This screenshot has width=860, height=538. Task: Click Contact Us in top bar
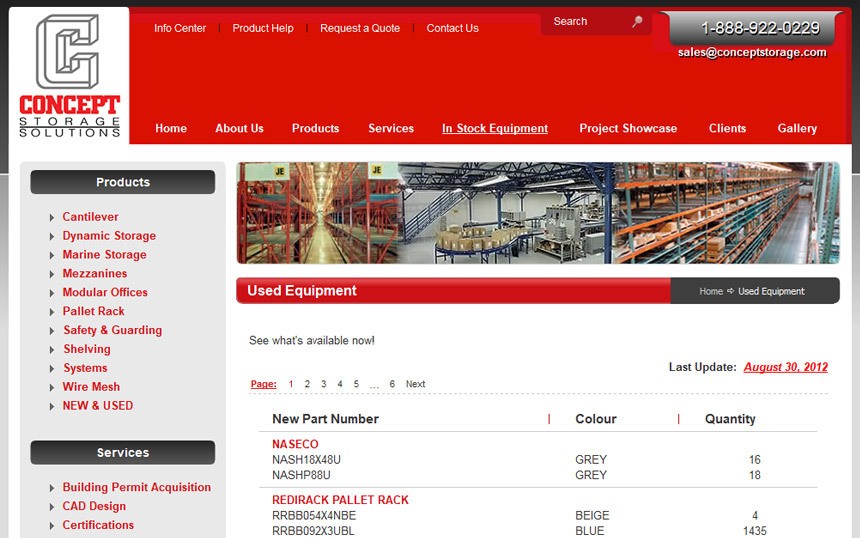pos(452,28)
